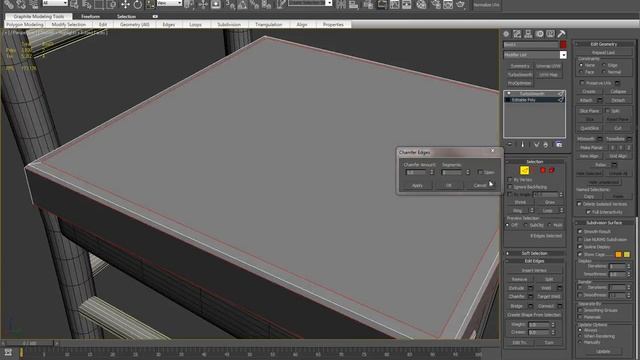Screen dimensions: 640x360
Task: Click Remove Modifier trash icon under stack
Action: point(546,144)
